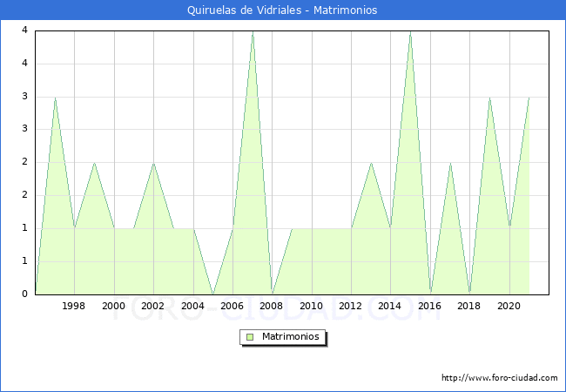This screenshot has width=566, height=392.
Task: Click the 2010 x-axis label
Action: tap(311, 306)
